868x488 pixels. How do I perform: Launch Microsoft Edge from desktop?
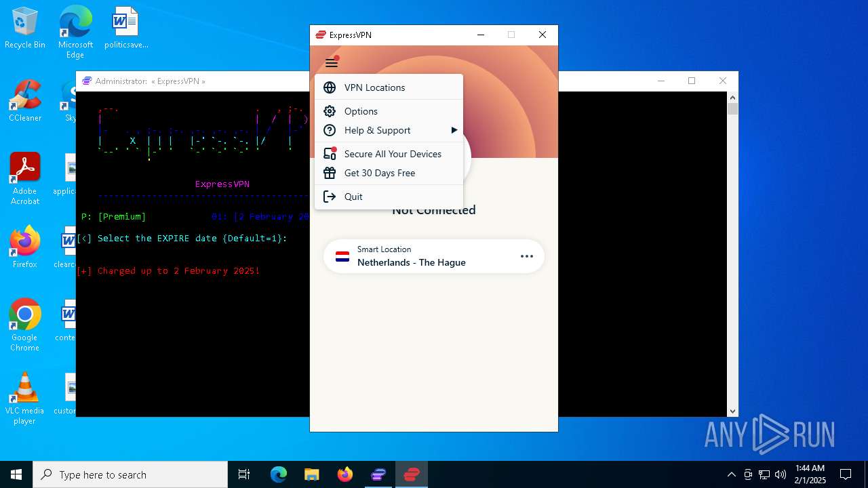click(75, 32)
